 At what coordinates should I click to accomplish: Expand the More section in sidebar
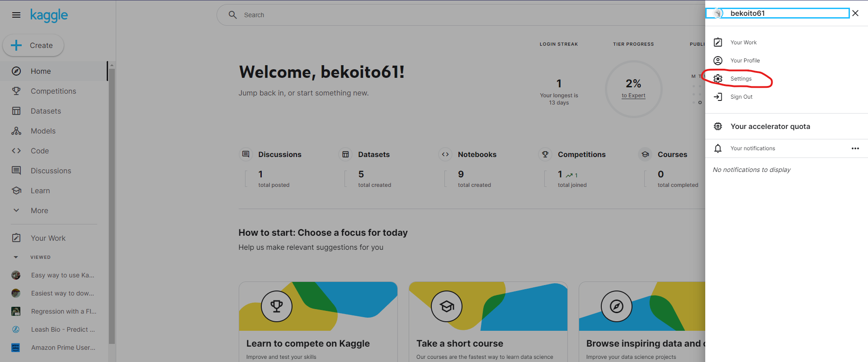(x=16, y=210)
